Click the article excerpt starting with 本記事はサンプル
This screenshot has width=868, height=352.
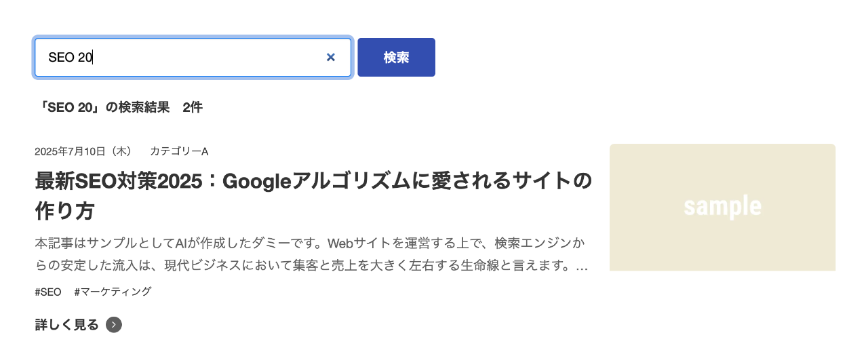coord(310,243)
